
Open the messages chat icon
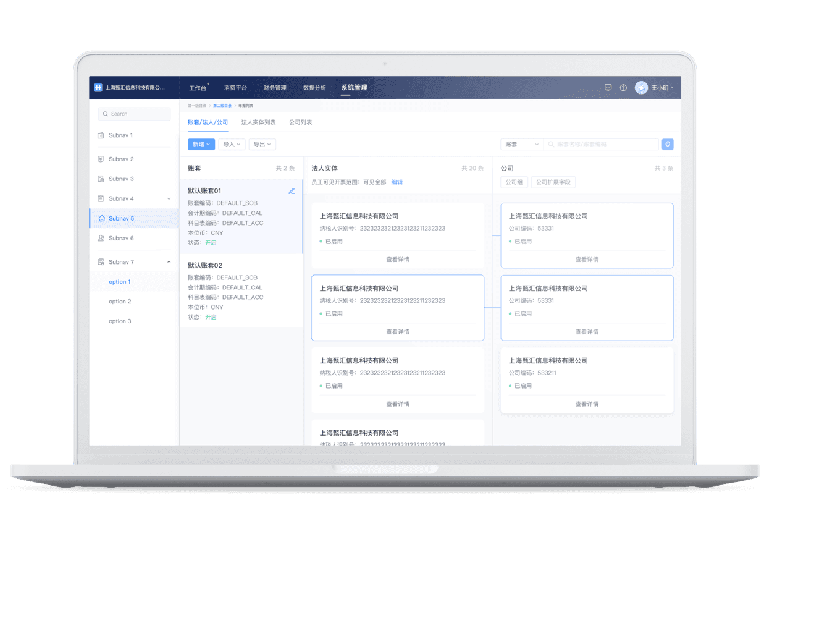coord(608,88)
